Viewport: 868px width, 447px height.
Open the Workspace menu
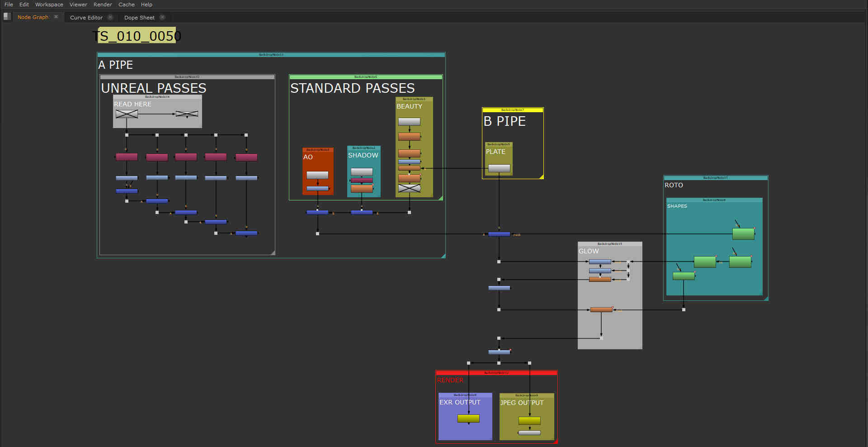[x=49, y=5]
